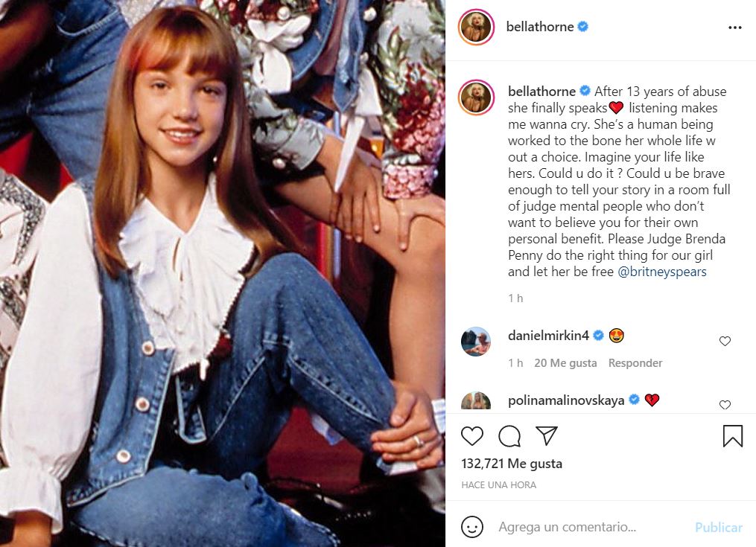This screenshot has height=547, width=756.
Task: Open the comment speech bubble icon
Action: [509, 436]
